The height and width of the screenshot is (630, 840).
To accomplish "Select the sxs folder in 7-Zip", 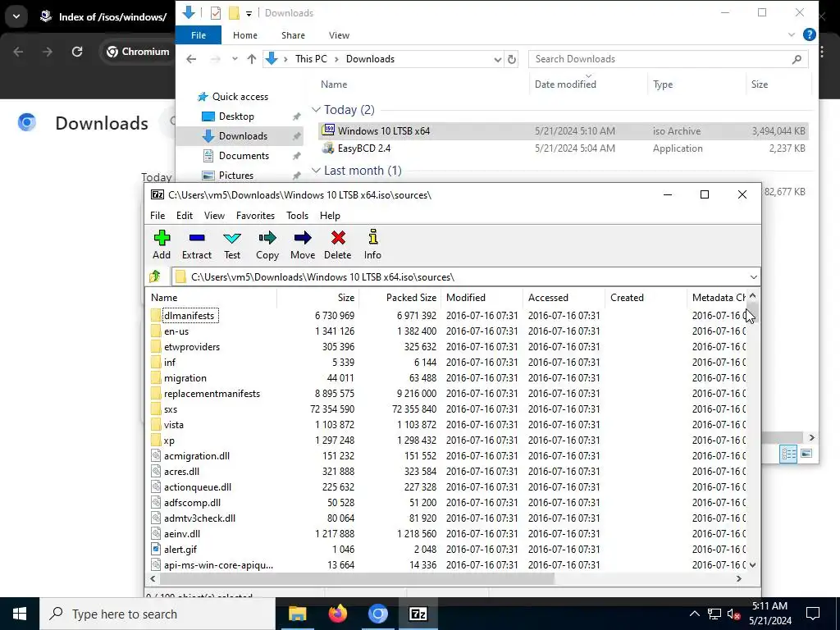I will coord(171,409).
